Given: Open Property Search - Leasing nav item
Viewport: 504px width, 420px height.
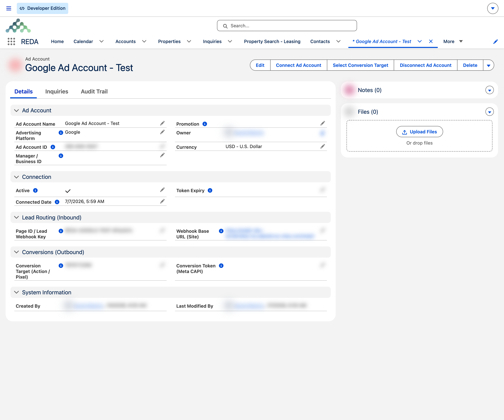Looking at the screenshot, I should coord(272,41).
